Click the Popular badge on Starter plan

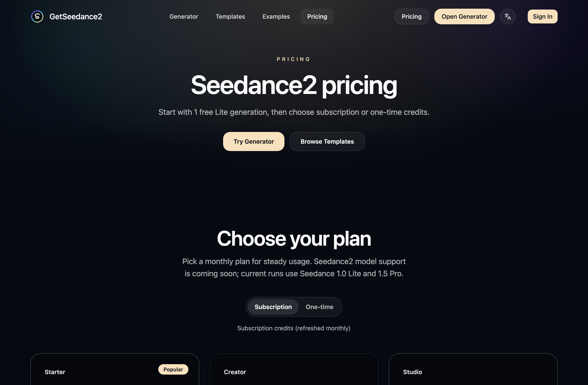click(173, 369)
